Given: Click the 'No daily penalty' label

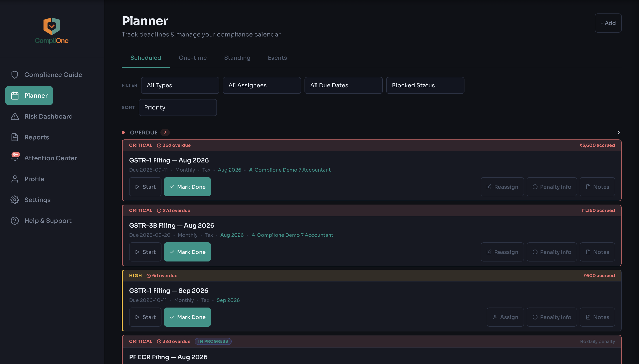Looking at the screenshot, I should click(x=597, y=341).
